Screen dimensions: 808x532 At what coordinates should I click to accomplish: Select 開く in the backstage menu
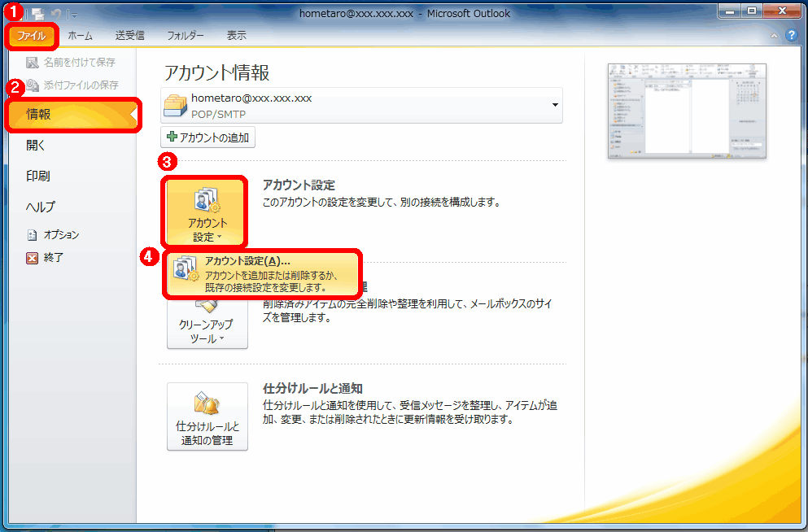click(x=36, y=146)
